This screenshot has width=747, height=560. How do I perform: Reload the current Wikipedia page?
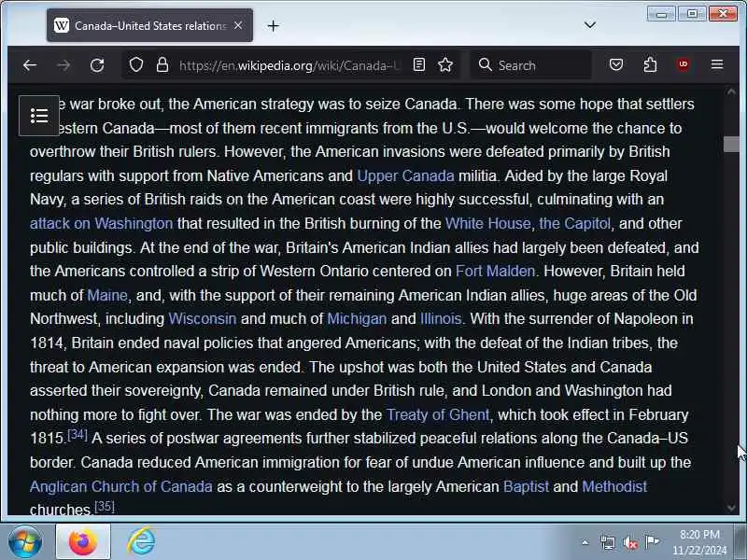97,65
